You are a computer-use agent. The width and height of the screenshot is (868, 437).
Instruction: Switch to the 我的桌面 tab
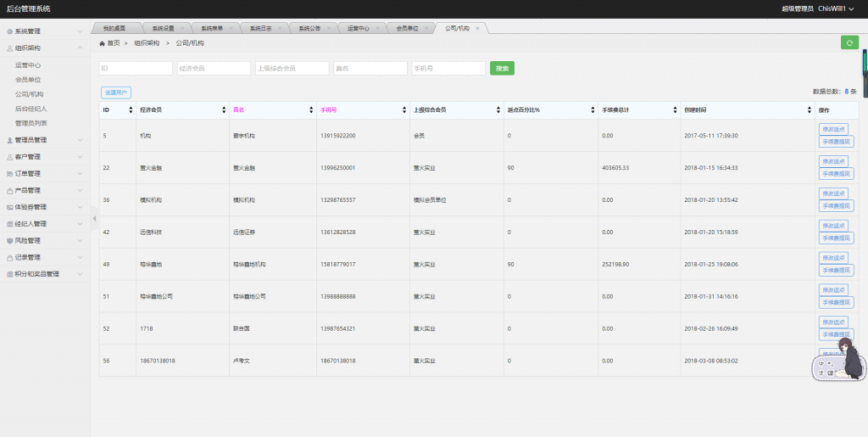click(113, 28)
